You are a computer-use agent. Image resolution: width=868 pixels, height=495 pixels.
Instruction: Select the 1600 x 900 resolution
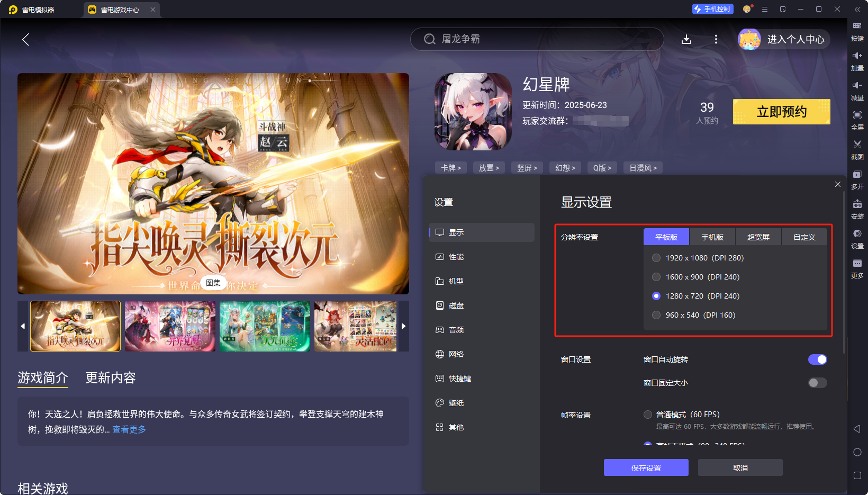656,277
